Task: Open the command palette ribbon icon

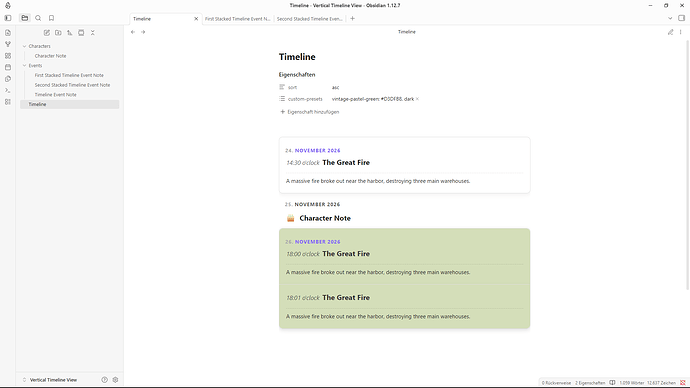Action: (x=7, y=90)
